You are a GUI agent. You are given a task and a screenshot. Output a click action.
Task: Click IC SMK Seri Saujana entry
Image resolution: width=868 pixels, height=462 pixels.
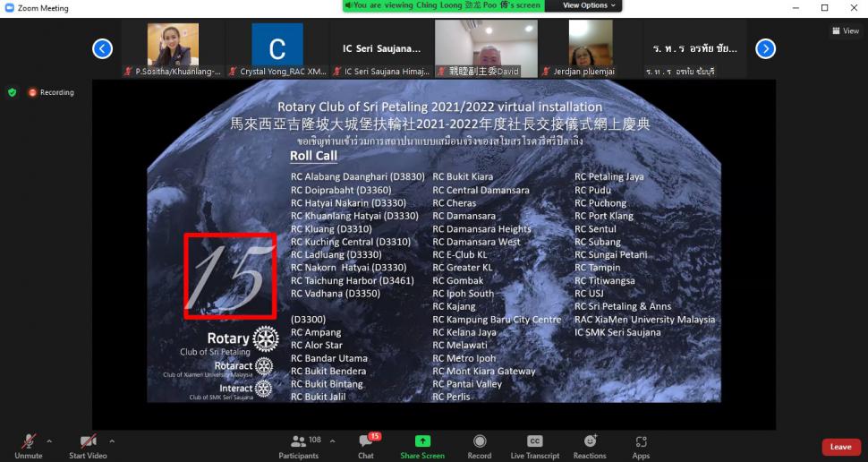tap(617, 332)
